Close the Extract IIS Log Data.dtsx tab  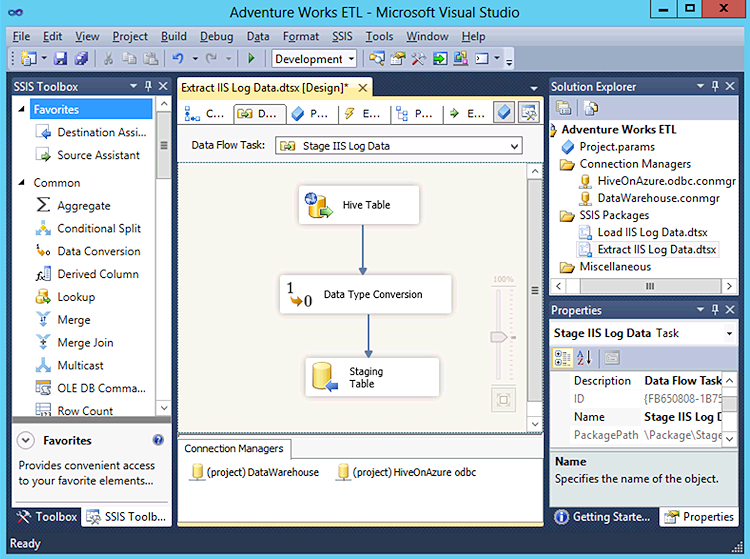coord(363,88)
